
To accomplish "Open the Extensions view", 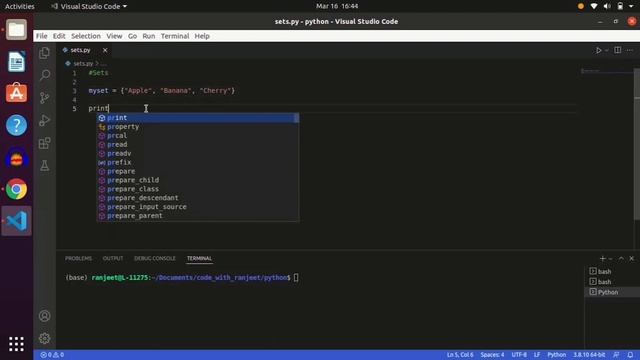I will 44,143.
